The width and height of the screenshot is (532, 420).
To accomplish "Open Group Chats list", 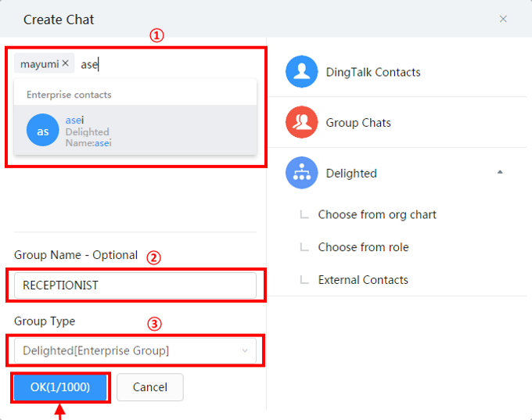I will pyautogui.click(x=358, y=123).
